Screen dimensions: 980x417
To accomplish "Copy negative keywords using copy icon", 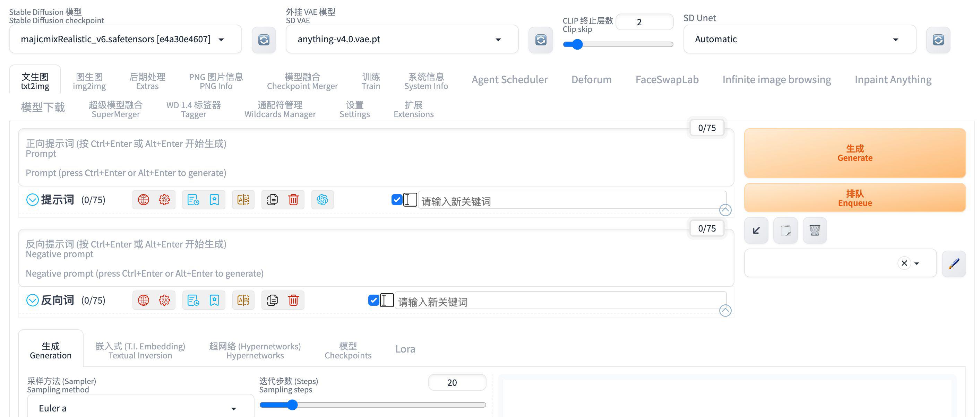I will click(272, 300).
